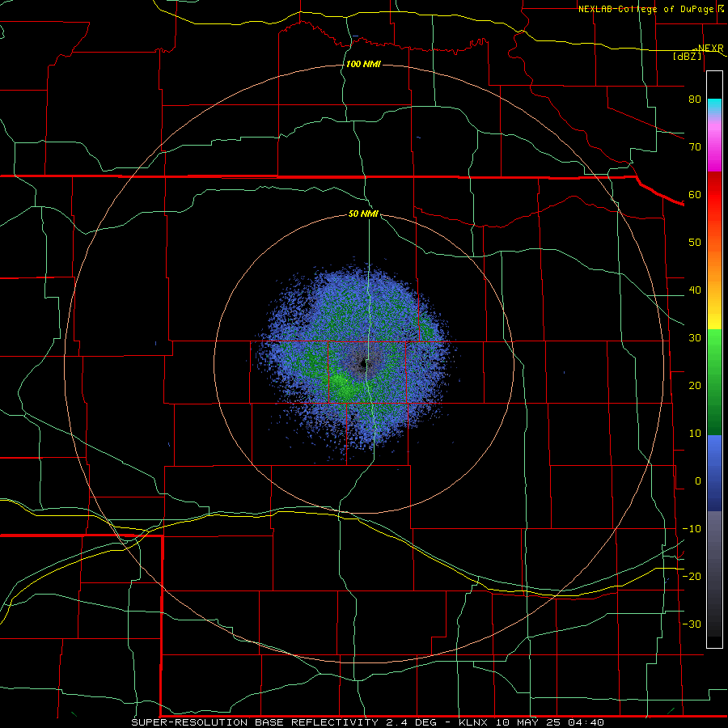The height and width of the screenshot is (728, 728).
Task: Select the 20 value on the dBZ scale
Action: pyautogui.click(x=695, y=385)
